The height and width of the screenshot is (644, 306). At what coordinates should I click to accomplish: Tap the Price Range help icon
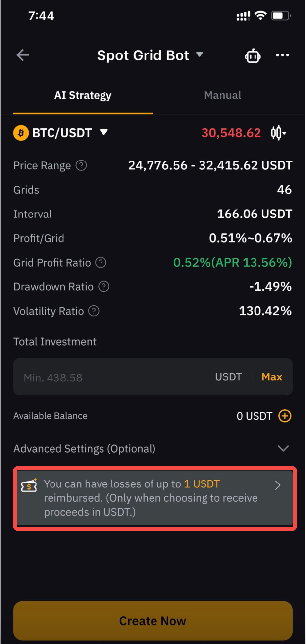pyautogui.click(x=81, y=166)
